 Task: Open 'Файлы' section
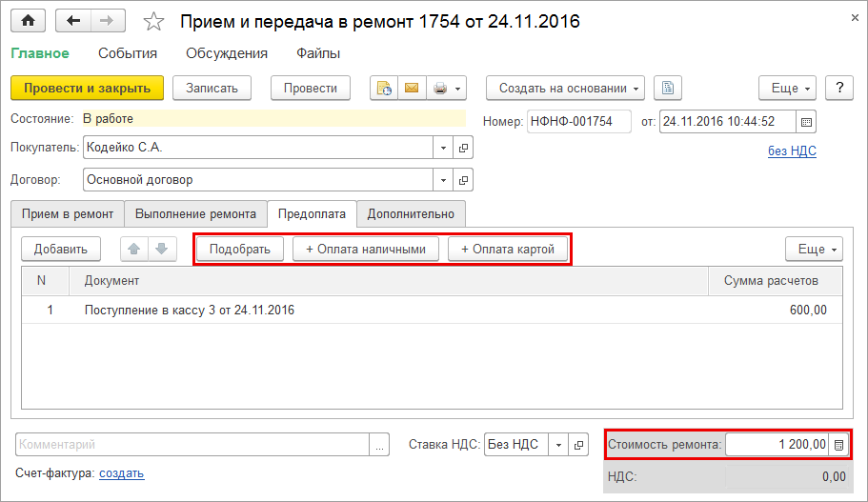pos(317,53)
